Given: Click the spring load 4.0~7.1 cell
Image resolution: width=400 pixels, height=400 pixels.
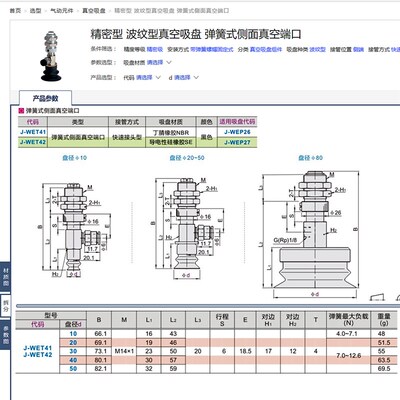Looking at the screenshot, I should (x=349, y=334).
